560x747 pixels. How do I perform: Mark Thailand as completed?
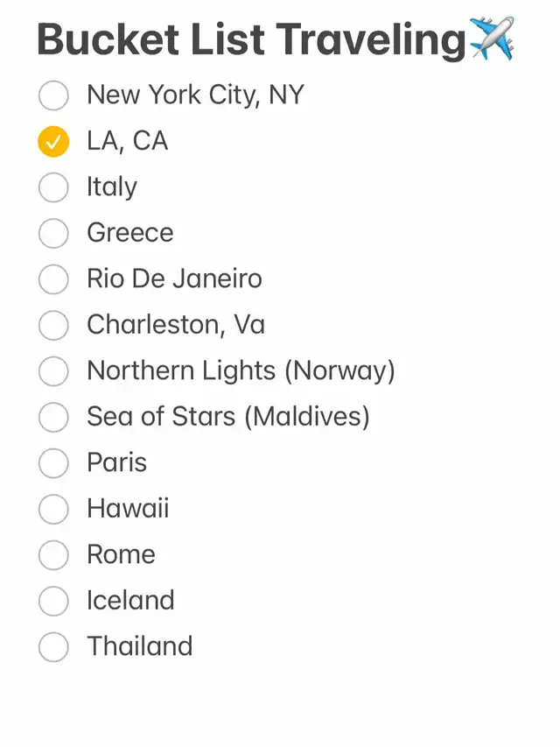point(53,647)
